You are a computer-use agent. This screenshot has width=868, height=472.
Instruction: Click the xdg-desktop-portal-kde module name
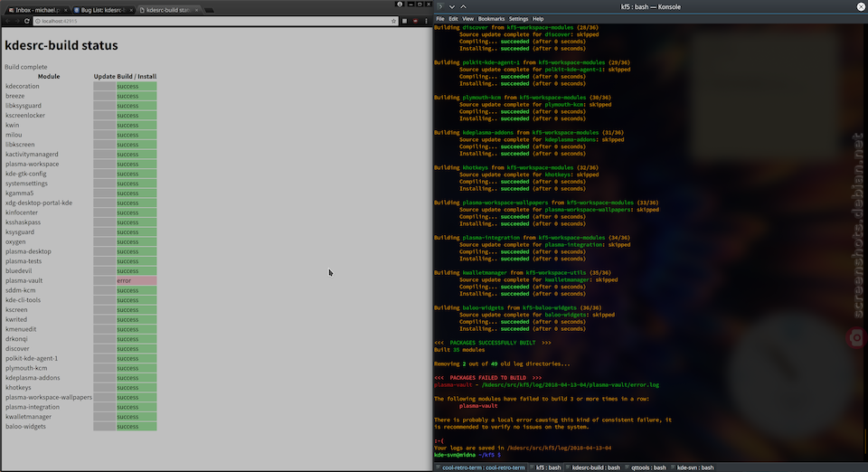pyautogui.click(x=39, y=203)
